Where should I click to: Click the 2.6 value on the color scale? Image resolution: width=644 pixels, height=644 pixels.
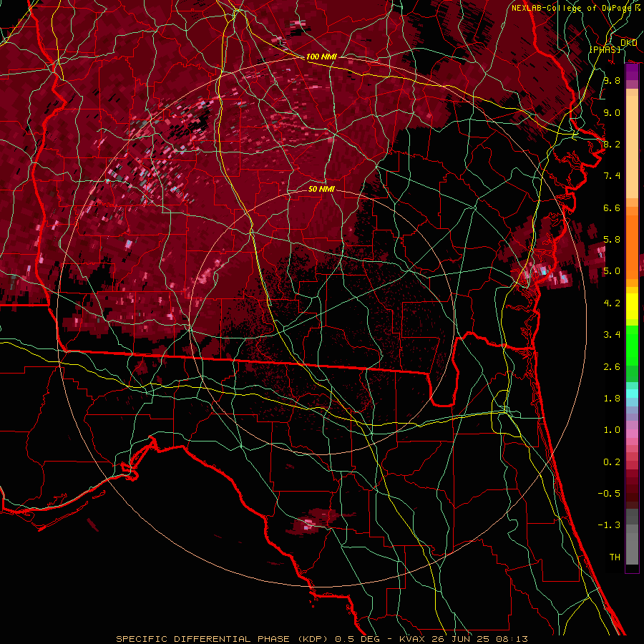pyautogui.click(x=612, y=367)
